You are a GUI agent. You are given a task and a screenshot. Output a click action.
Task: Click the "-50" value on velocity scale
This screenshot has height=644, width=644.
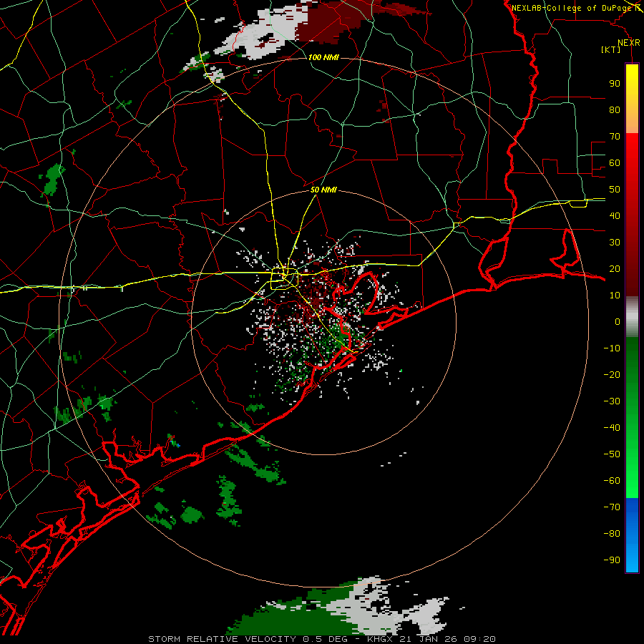[612, 454]
